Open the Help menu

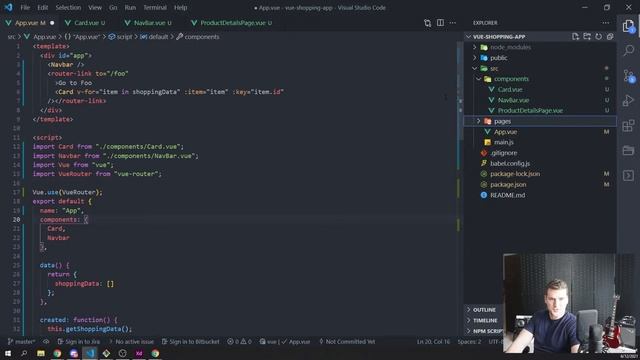coord(180,7)
